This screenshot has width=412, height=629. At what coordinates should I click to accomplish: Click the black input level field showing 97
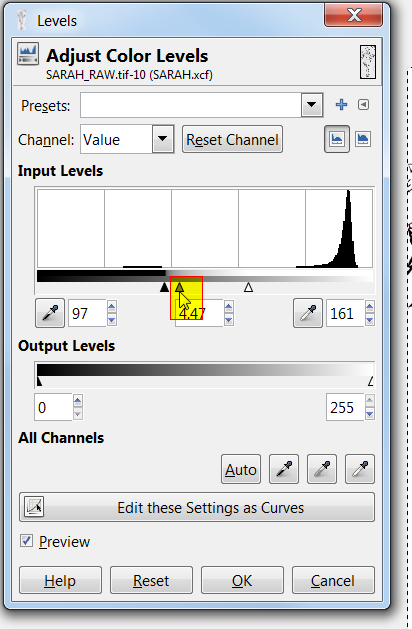point(87,313)
